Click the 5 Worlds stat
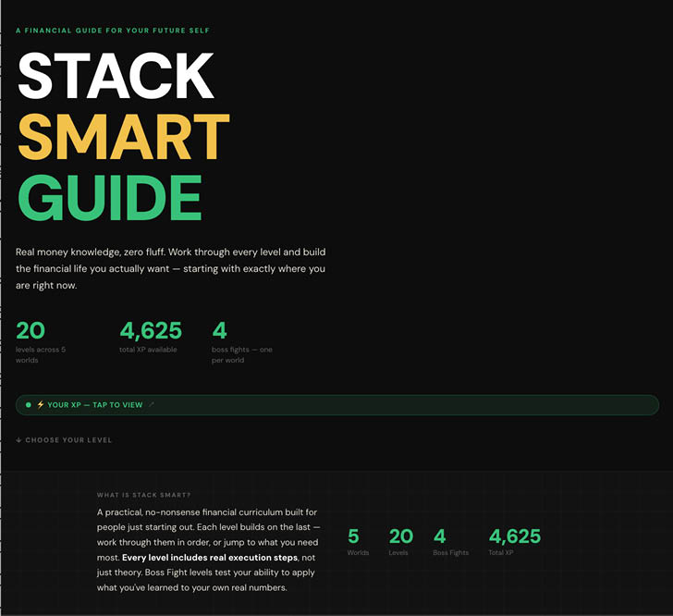This screenshot has width=673, height=616. (358, 541)
